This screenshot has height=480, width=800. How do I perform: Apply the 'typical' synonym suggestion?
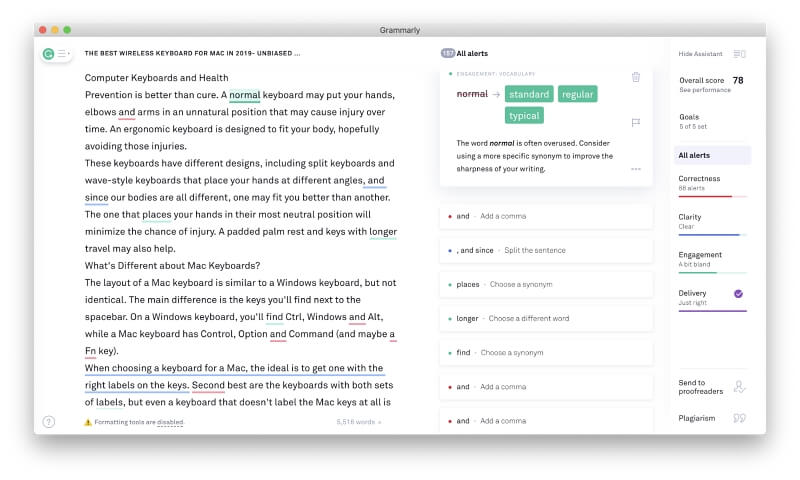pyautogui.click(x=524, y=116)
